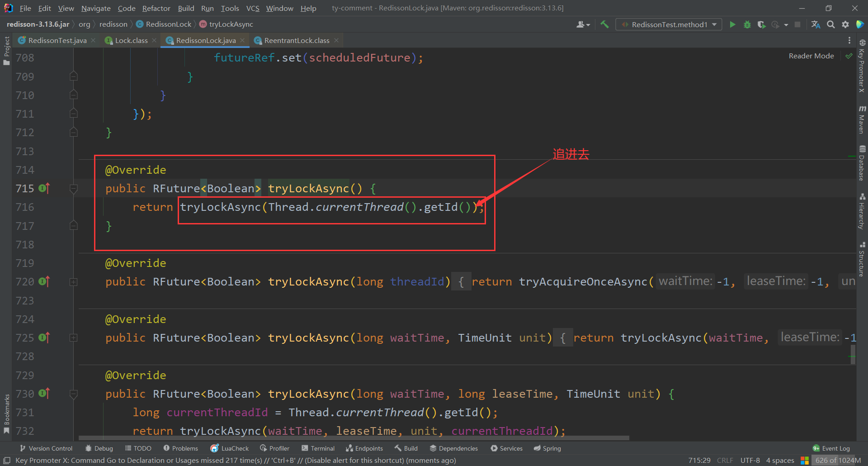The image size is (868, 466).
Task: Open the Project tool window sidebar
Action: tap(6, 51)
